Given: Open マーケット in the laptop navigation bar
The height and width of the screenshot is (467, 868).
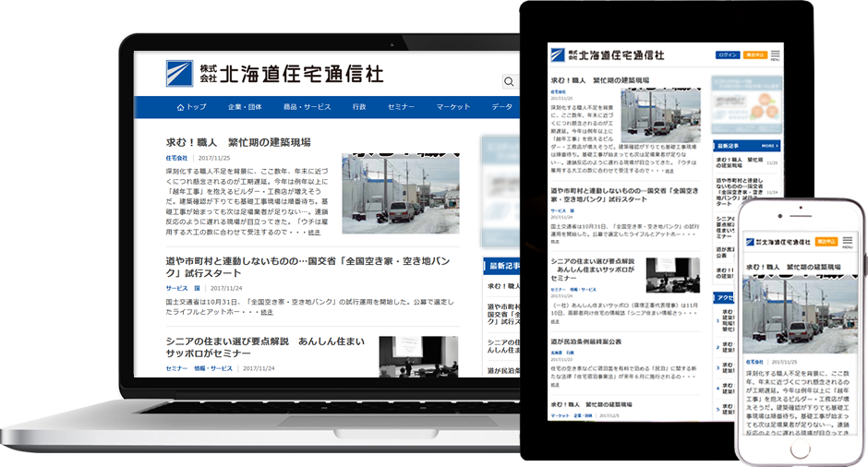Looking at the screenshot, I should pyautogui.click(x=452, y=107).
